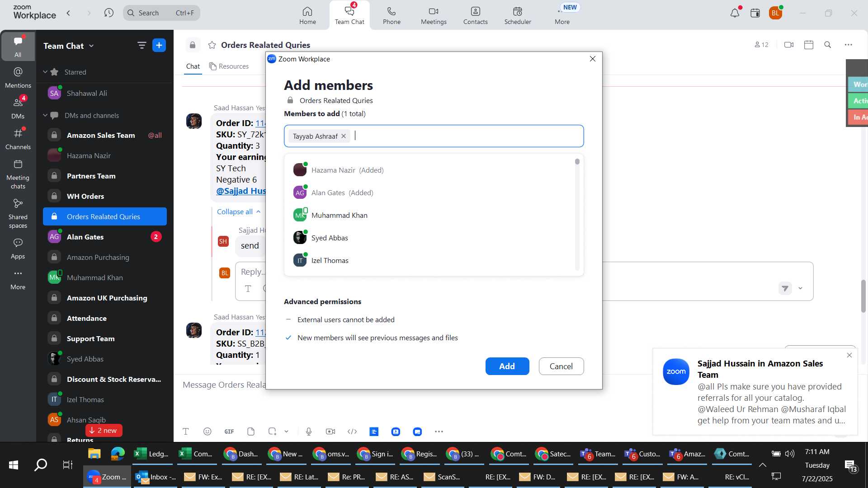Switch to the Resources tab
The height and width of the screenshot is (488, 868).
click(229, 66)
